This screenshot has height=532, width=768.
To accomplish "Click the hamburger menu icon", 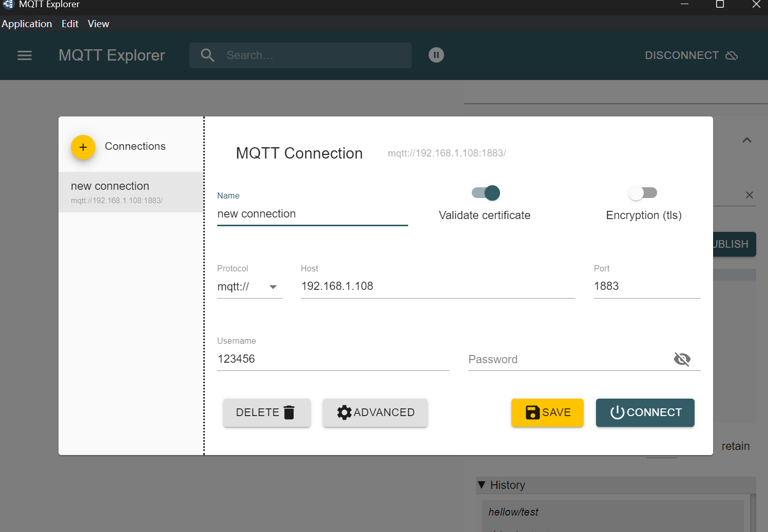I will 25,55.
